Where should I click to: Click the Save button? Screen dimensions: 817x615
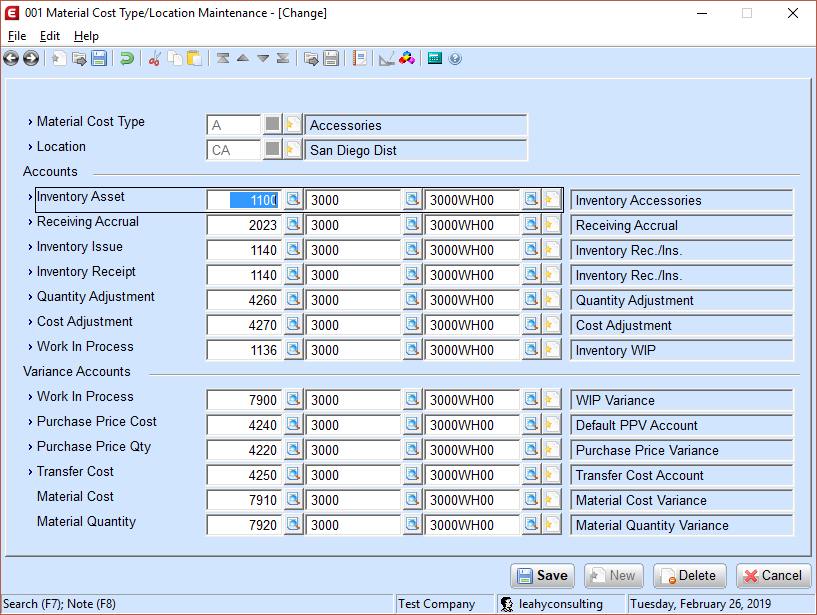pos(542,576)
